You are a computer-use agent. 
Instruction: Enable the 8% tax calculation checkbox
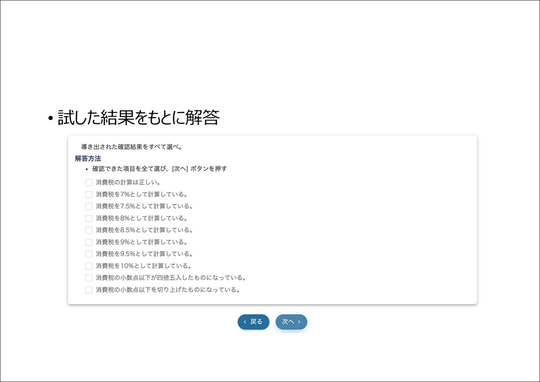[x=89, y=218]
